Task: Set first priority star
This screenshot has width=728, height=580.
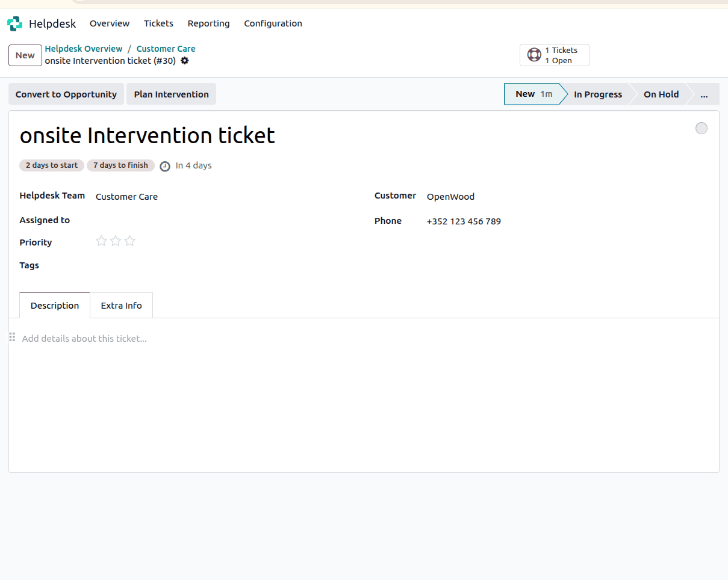Action: coord(101,241)
